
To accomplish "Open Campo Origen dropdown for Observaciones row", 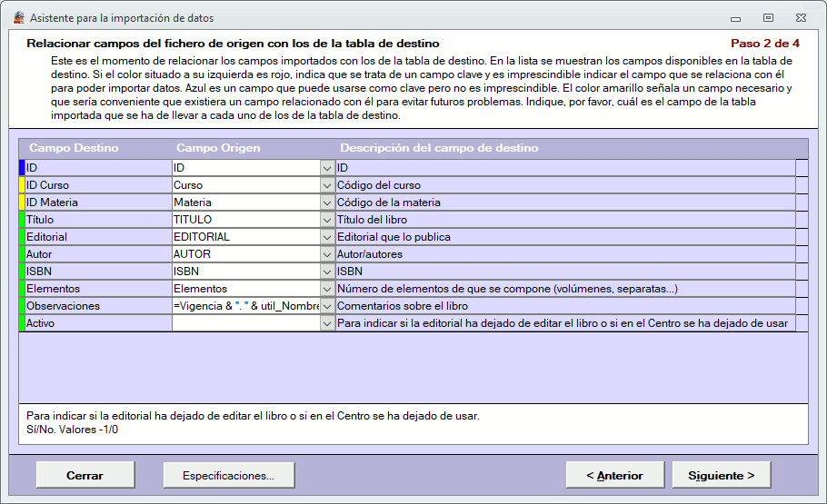I will pyautogui.click(x=327, y=306).
